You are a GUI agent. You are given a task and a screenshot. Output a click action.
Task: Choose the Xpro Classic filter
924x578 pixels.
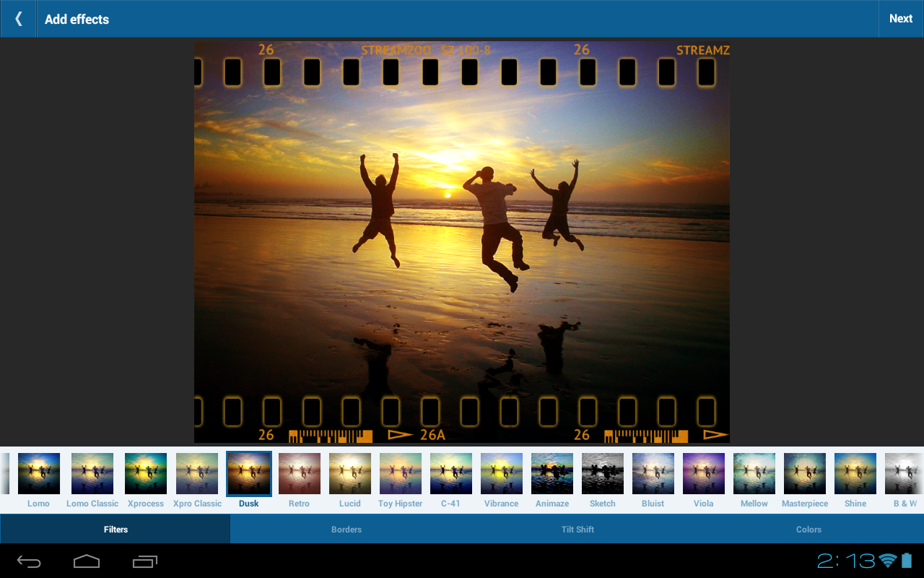coord(196,473)
